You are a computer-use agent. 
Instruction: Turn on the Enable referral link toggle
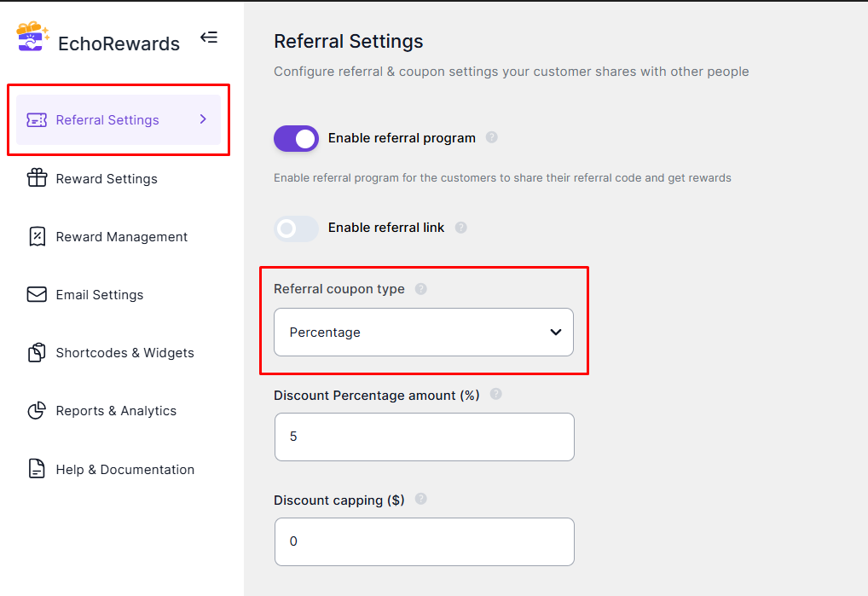click(x=296, y=228)
